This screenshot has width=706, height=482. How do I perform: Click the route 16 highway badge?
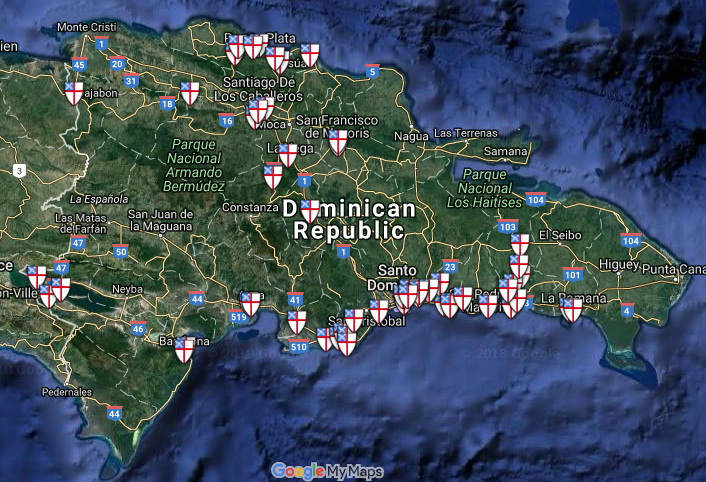tap(226, 120)
